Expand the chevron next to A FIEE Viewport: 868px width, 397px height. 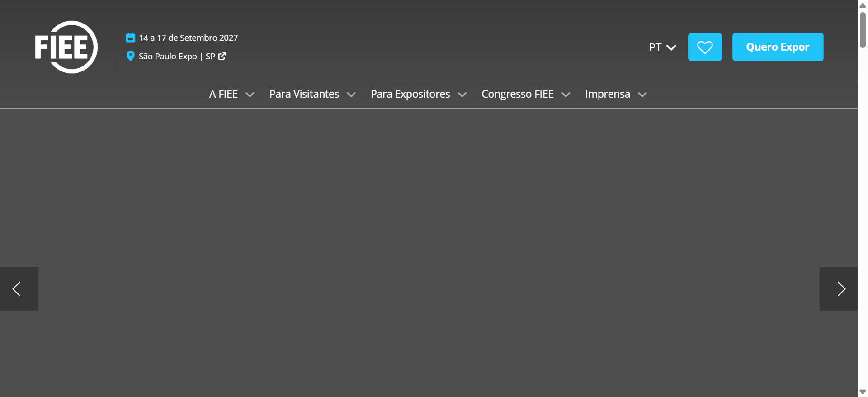tap(250, 95)
